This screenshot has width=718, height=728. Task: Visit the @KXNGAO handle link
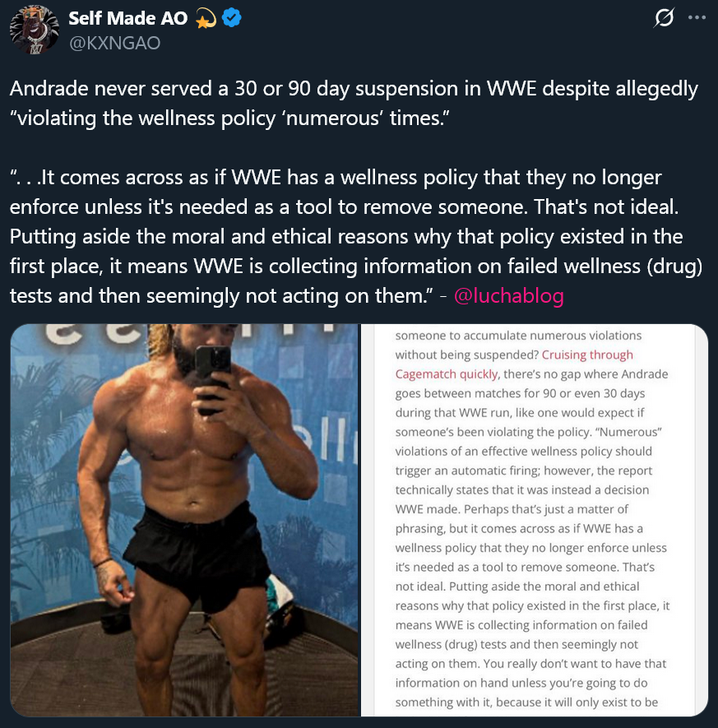(x=114, y=43)
